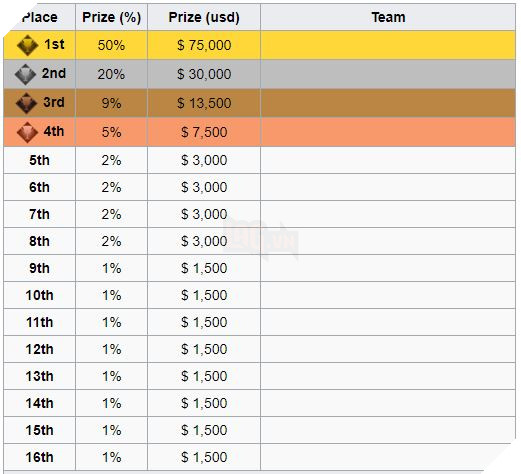This screenshot has width=521, height=474.
Task: Click the $ 7,500 prize cell
Action: [x=204, y=132]
